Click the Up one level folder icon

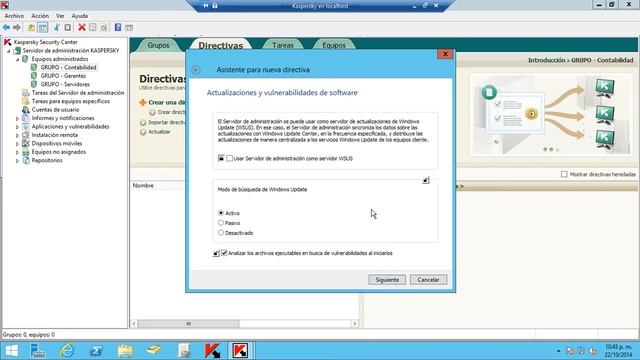click(x=31, y=27)
